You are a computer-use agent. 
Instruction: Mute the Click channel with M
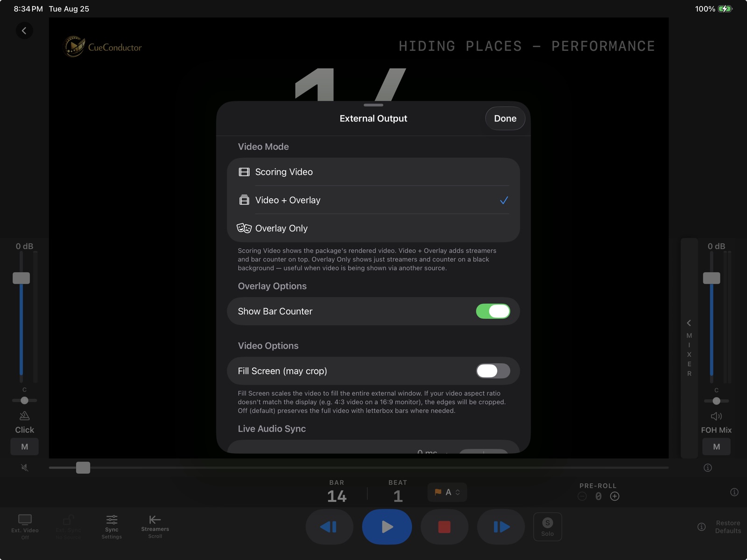[25, 447]
